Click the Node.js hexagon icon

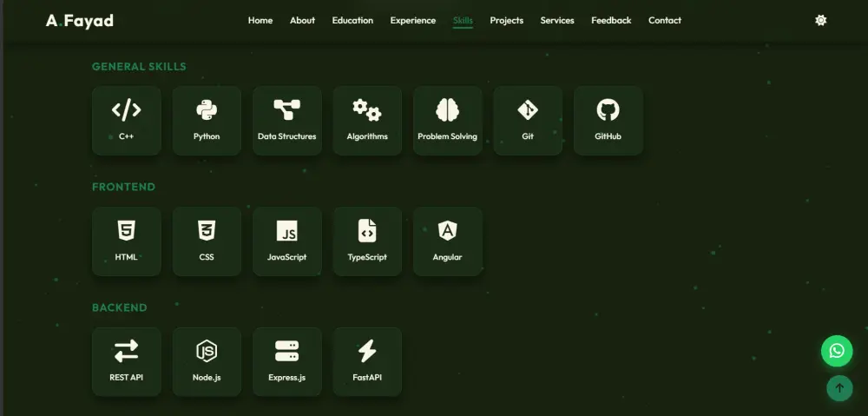point(207,351)
